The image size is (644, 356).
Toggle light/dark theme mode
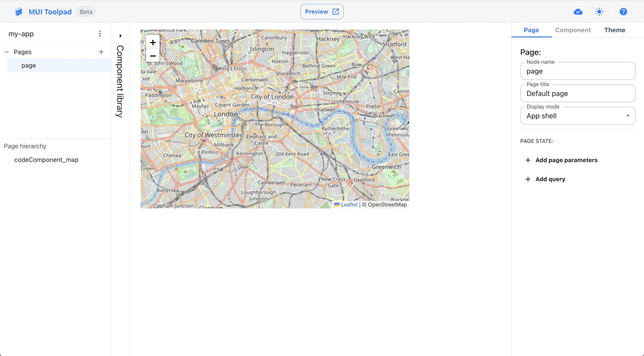(x=599, y=11)
